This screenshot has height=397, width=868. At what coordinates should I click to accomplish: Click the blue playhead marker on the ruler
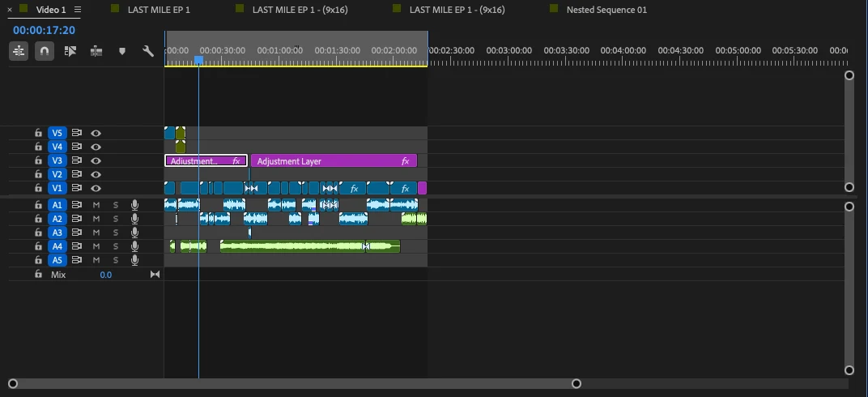[x=198, y=60]
